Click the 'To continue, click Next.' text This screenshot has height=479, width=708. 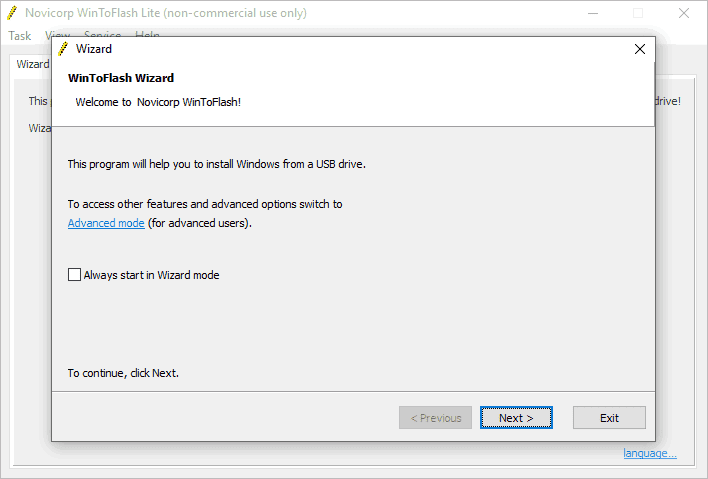click(123, 373)
